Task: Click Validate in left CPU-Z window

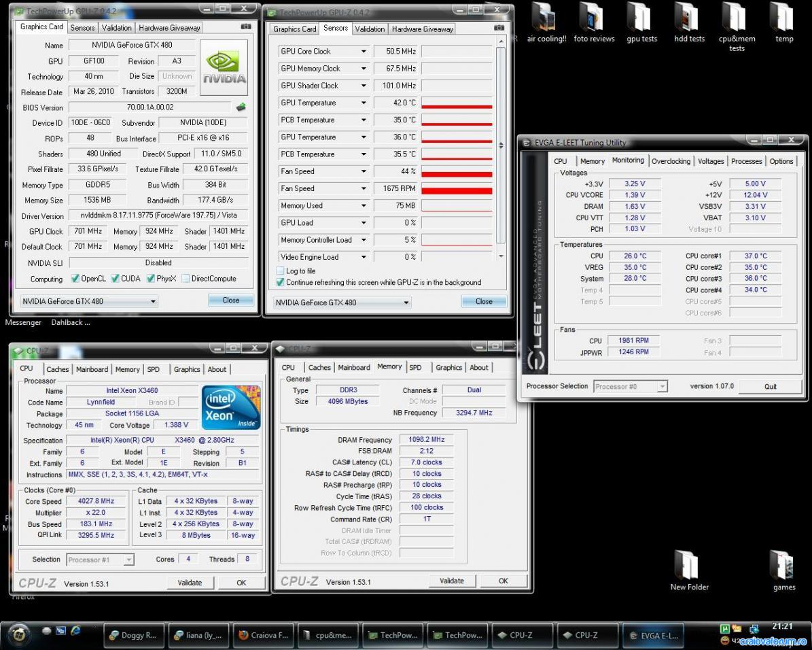Action: tap(190, 583)
